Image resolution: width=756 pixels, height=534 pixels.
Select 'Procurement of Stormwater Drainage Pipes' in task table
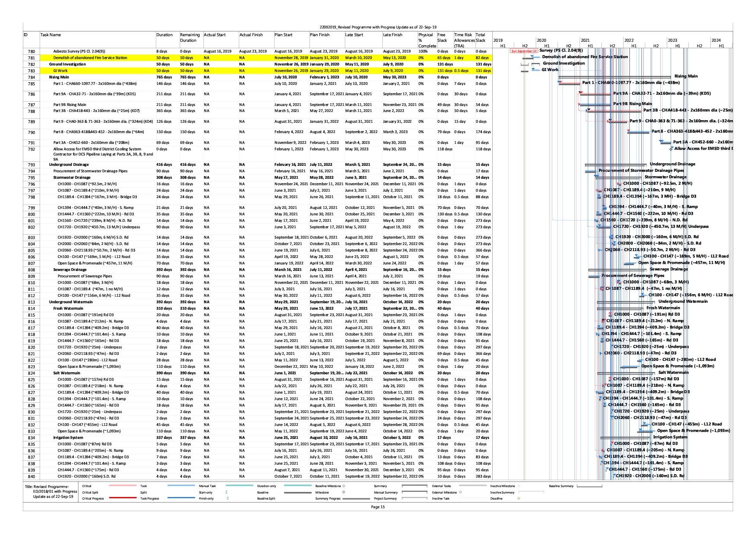[91, 171]
